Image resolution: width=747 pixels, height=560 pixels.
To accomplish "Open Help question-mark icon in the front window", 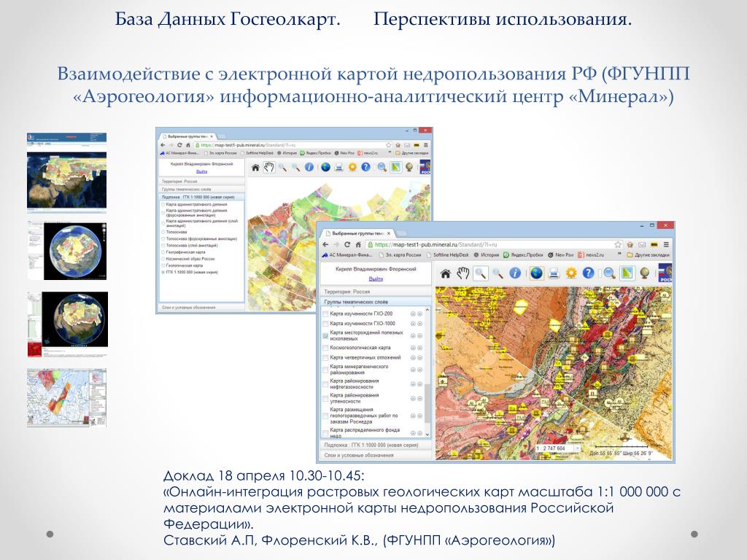I will pyautogui.click(x=589, y=273).
